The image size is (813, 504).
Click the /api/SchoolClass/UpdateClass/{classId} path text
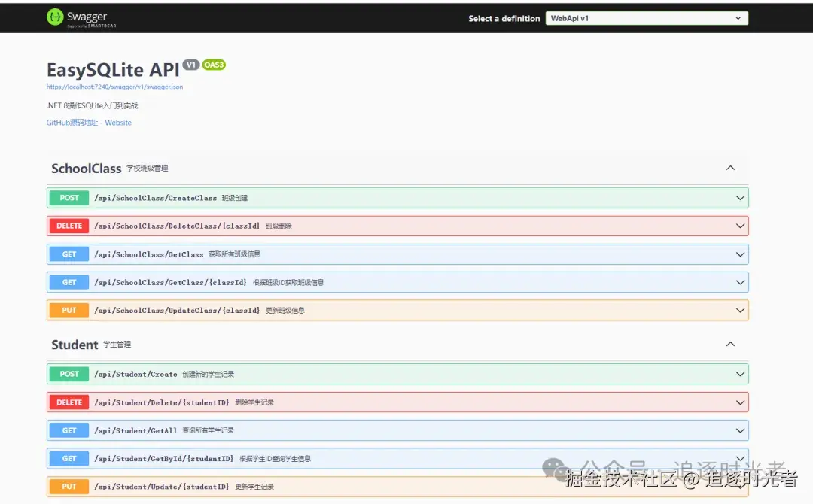177,310
